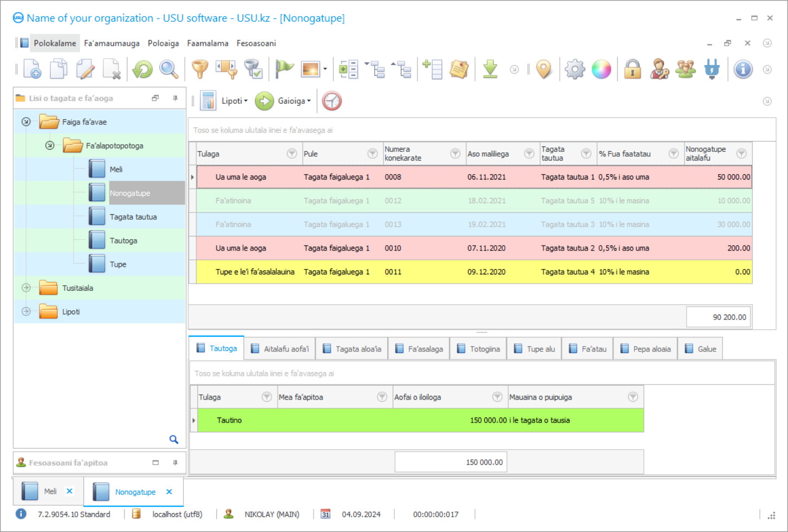
Task: Open filter for Tulaga column in top grid
Action: (x=292, y=153)
